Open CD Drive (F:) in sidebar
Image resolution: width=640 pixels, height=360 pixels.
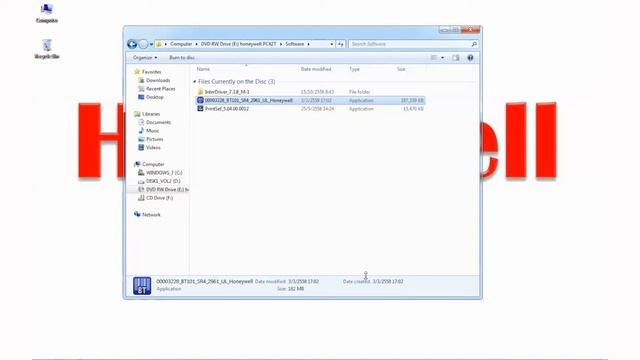coord(159,198)
